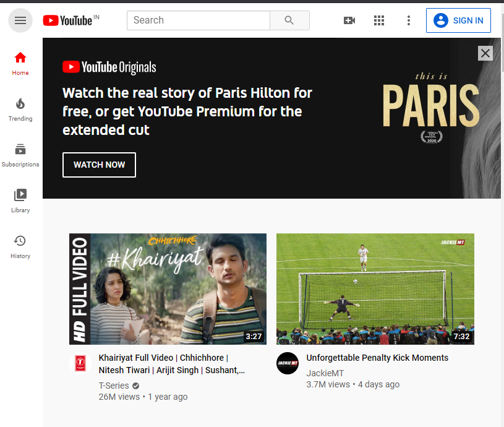Focus the Search input field
504x427 pixels.
[199, 20]
